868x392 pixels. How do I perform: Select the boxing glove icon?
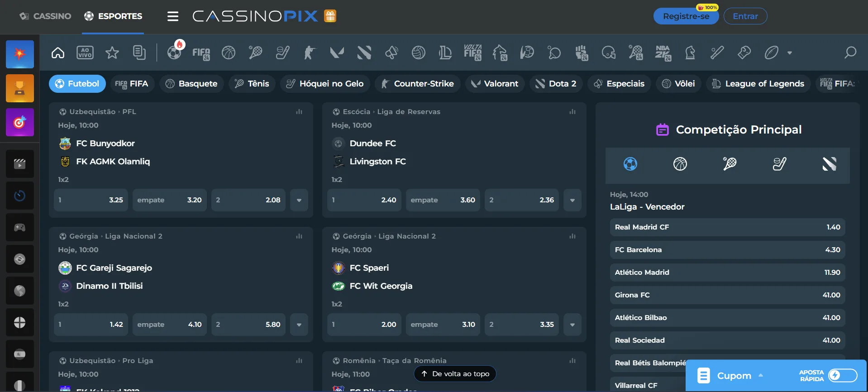coord(744,53)
